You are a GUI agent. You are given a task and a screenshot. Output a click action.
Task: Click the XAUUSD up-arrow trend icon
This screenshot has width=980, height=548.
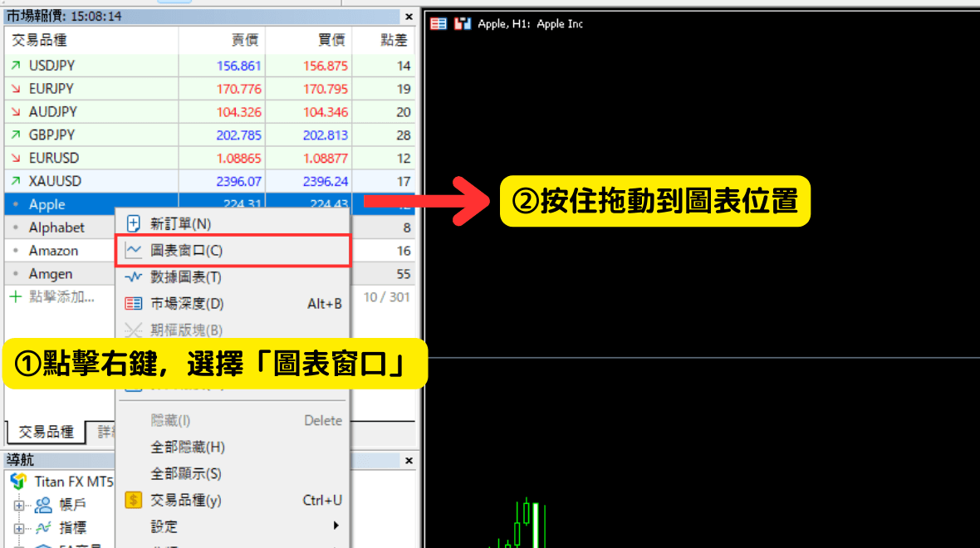point(16,180)
